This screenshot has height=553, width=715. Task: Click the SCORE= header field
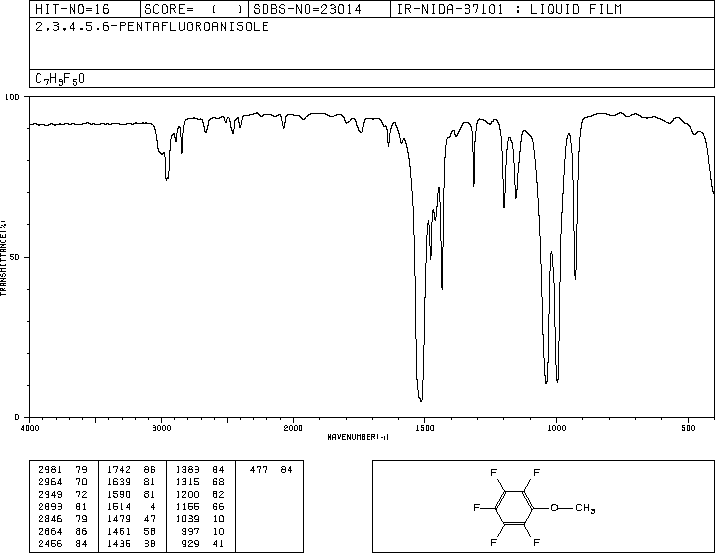point(194,9)
